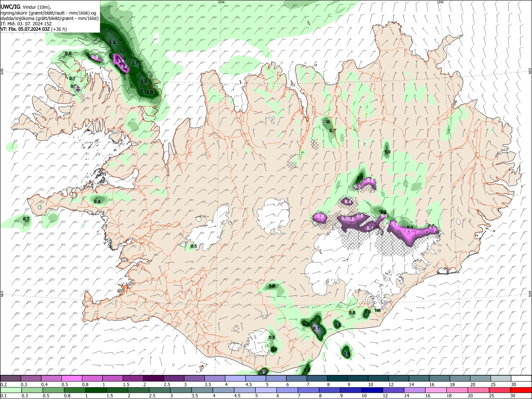The width and height of the screenshot is (532, 399).
Task: Click the VT valid time line (+36 h)
Action: click(34, 29)
